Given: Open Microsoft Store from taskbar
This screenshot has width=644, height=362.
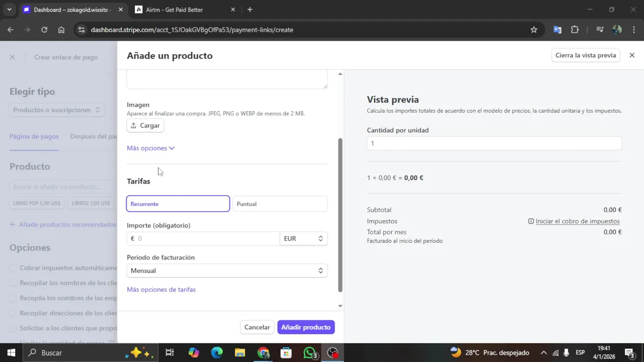Looking at the screenshot, I should tap(286, 353).
